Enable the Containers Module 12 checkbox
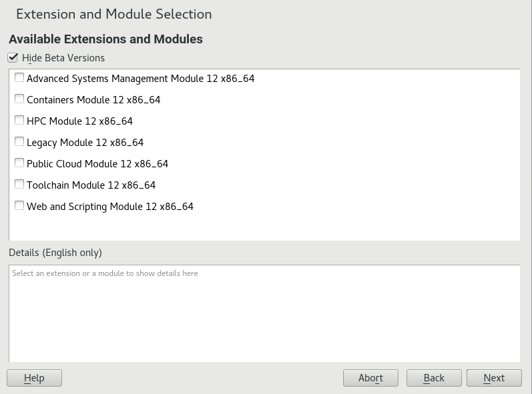 pos(19,99)
